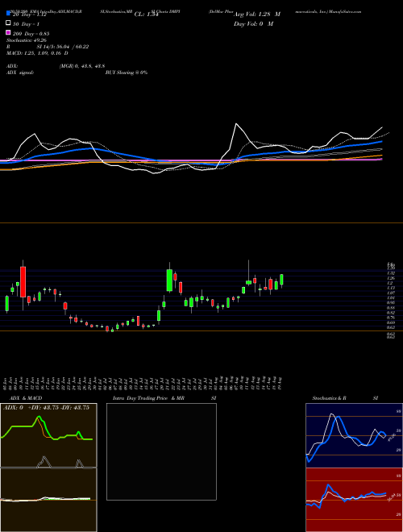Screen dimensions: 403x532
Task: Click the 'CL: 1.34' close value
Action: click(x=146, y=15)
